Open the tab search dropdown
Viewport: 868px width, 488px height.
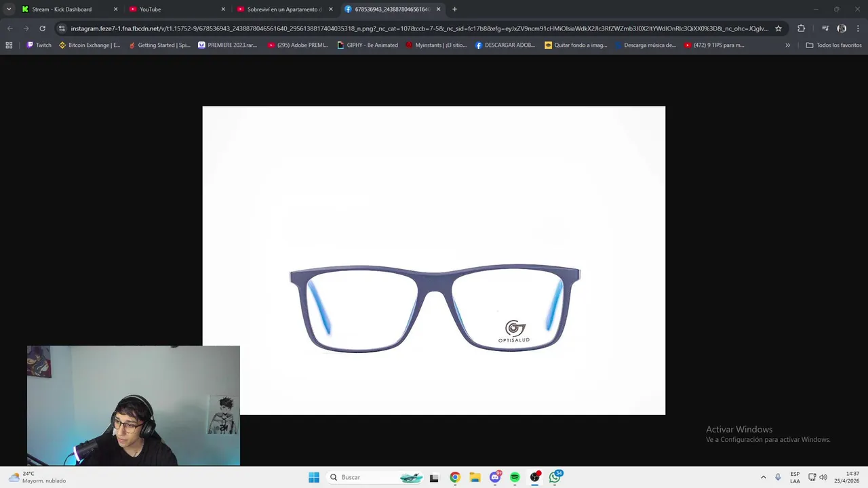[x=9, y=9]
